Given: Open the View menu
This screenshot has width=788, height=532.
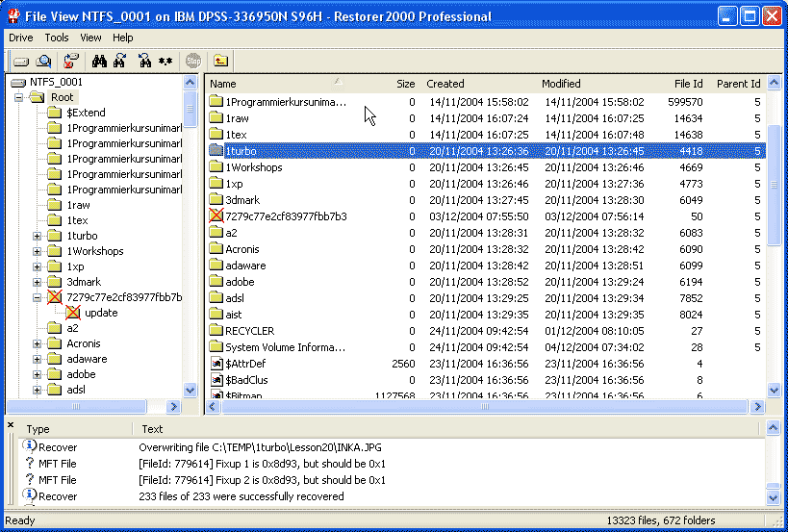Looking at the screenshot, I should pos(90,38).
